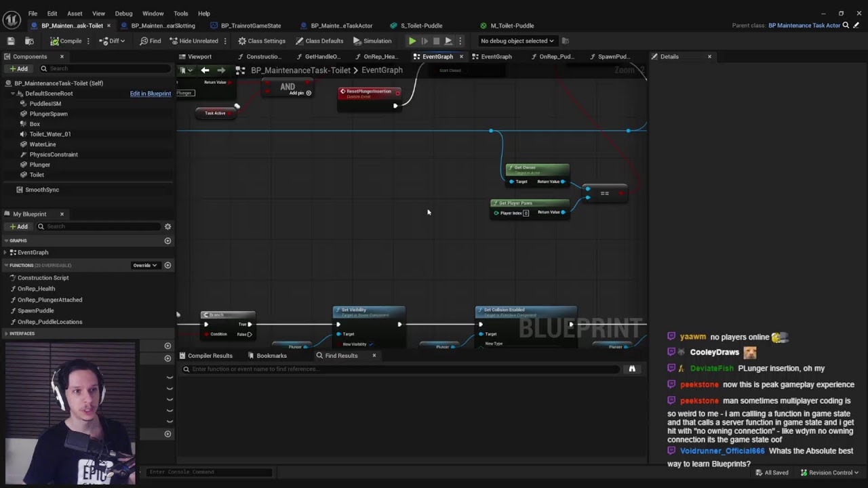
Task: Add a new graph with plus icon
Action: (167, 241)
